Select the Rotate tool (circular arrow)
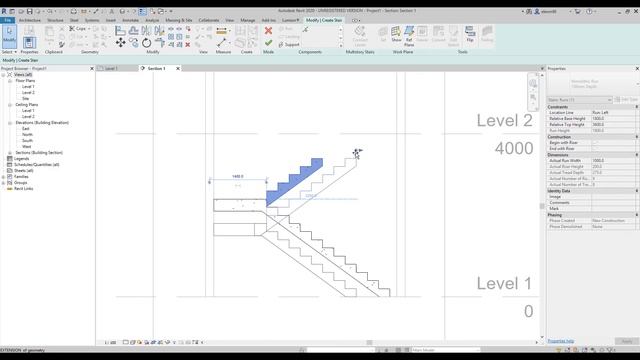640x360 pixels. click(147, 42)
